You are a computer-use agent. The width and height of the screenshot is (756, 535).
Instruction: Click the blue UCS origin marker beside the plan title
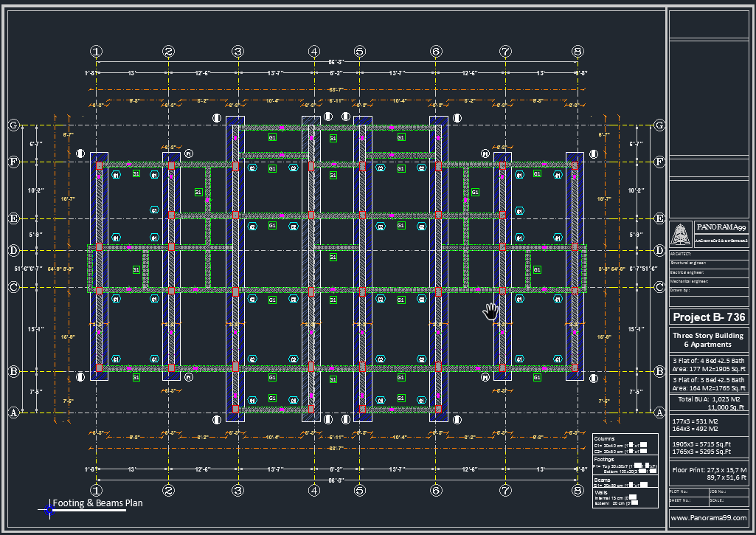(49, 509)
